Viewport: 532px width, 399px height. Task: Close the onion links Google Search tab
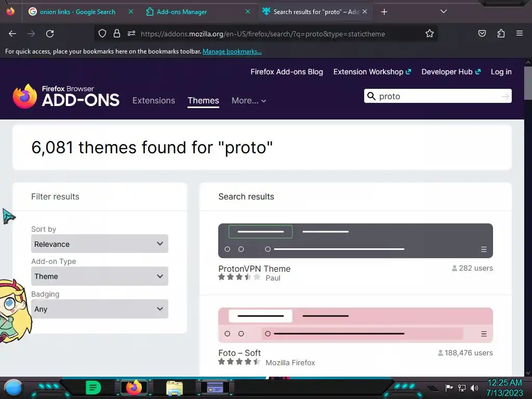click(130, 11)
